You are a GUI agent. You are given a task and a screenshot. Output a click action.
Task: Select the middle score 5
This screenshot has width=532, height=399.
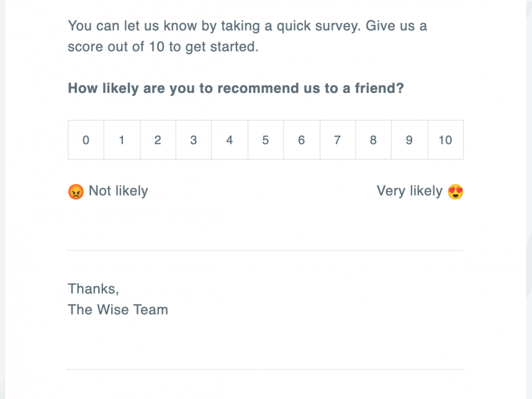point(265,140)
